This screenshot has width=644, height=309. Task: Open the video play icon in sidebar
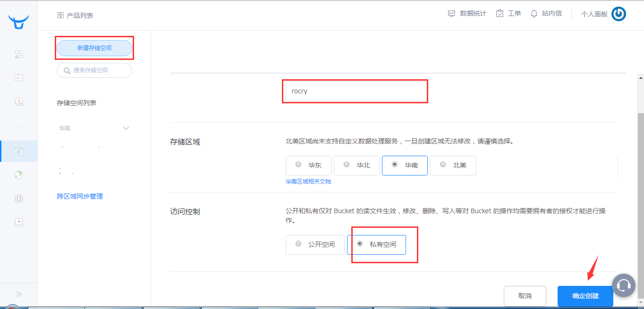pos(19,222)
